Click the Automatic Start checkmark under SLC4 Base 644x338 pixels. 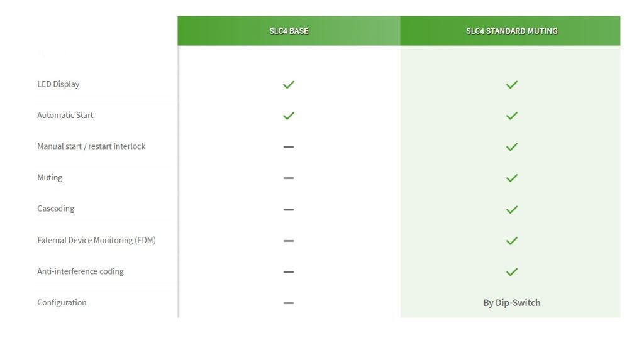289,116
